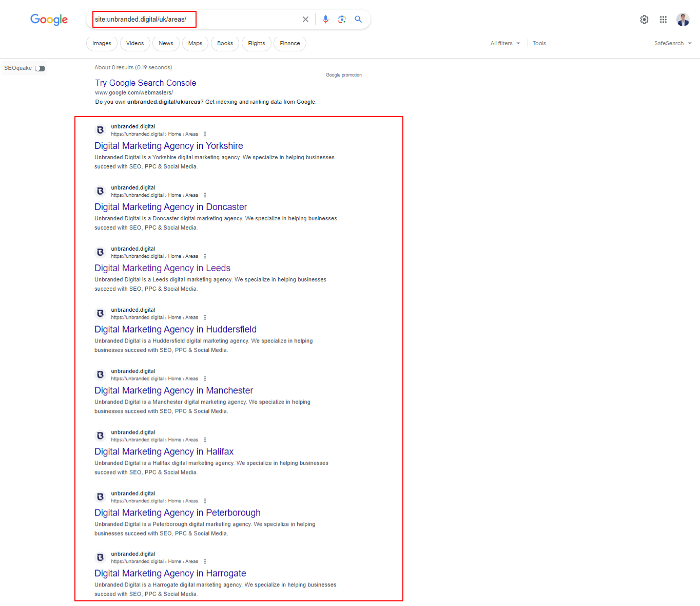The image size is (700, 606).
Task: Click the favicon of the Harrogate result
Action: tap(101, 557)
